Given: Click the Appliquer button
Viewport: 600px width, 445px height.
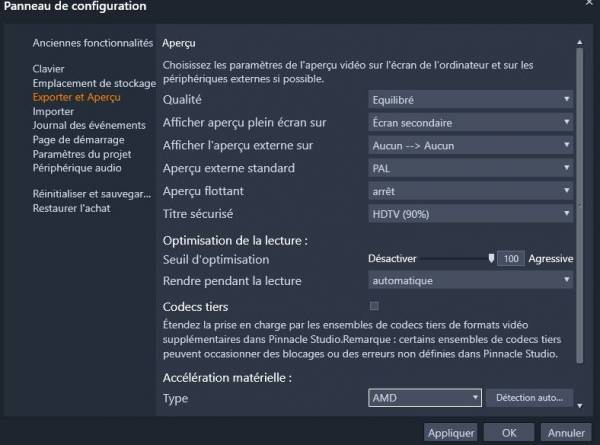Looking at the screenshot, I should click(450, 433).
